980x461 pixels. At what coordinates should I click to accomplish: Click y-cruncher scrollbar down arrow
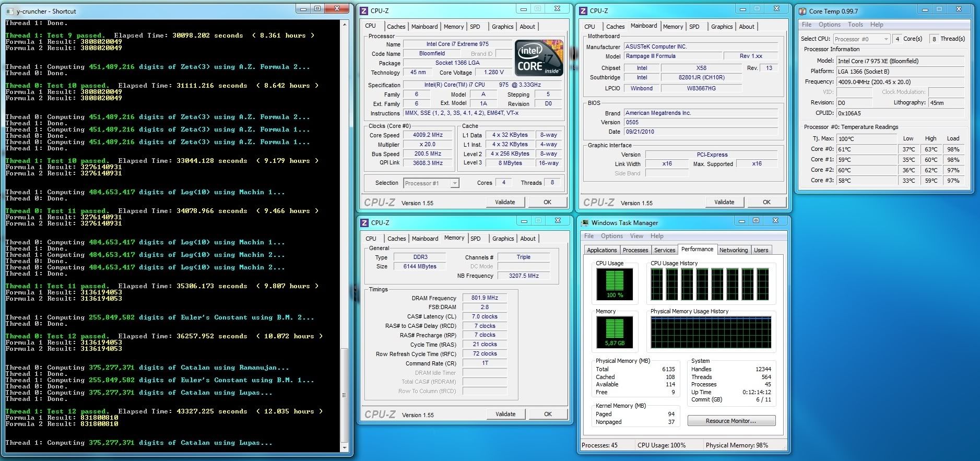click(x=345, y=448)
